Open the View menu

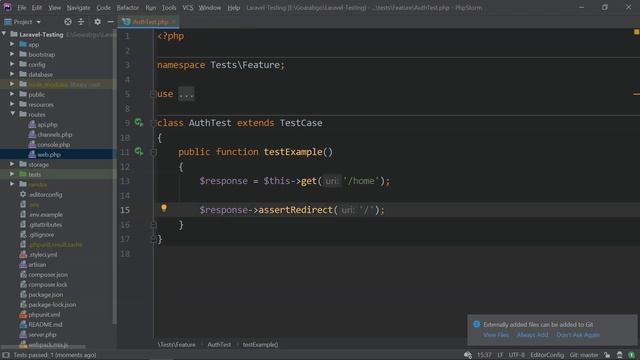[54, 7]
